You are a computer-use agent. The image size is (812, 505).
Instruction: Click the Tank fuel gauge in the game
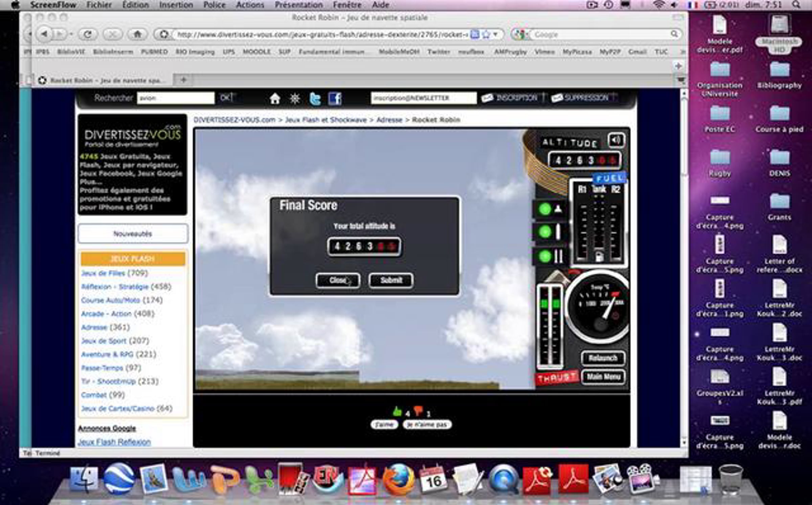pyautogui.click(x=599, y=226)
